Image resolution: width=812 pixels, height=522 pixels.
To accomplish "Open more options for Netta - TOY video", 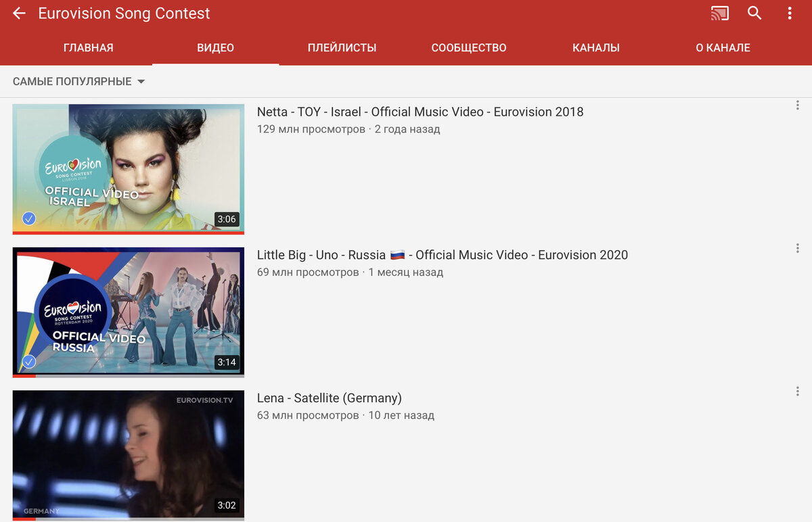I will [798, 105].
